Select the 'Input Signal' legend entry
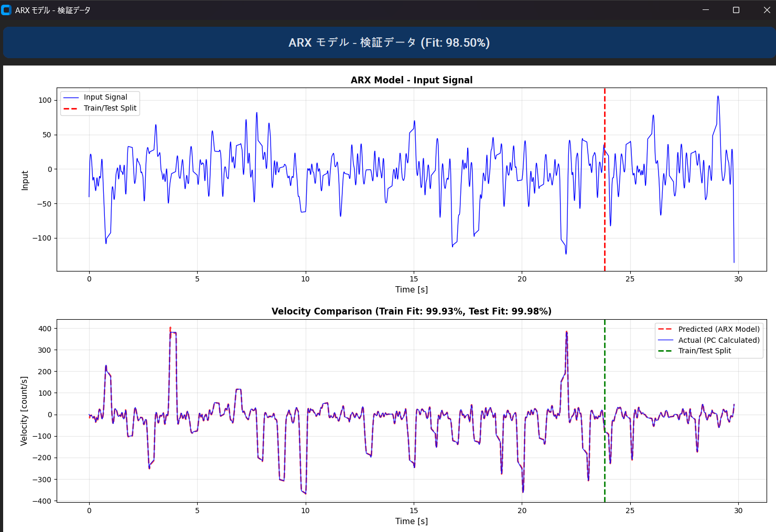 105,97
